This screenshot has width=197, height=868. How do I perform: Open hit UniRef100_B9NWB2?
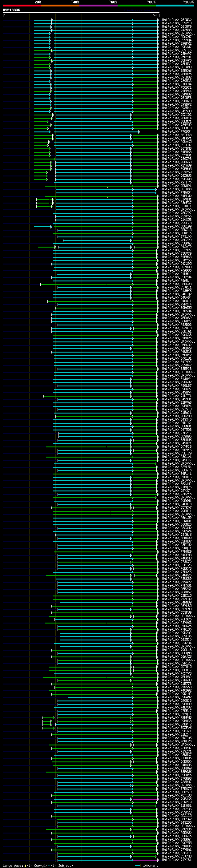pyautogui.click(x=177, y=94)
